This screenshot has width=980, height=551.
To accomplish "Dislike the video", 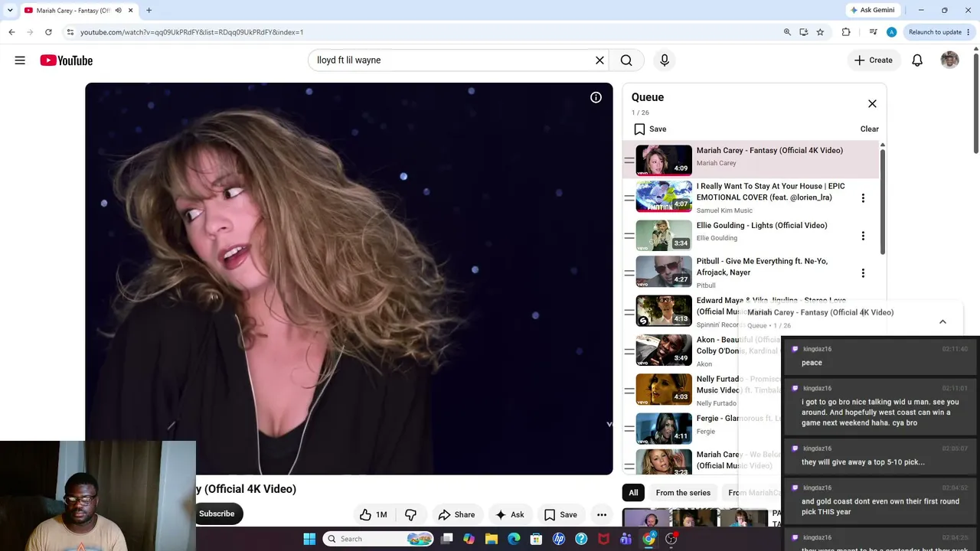I will tap(410, 514).
